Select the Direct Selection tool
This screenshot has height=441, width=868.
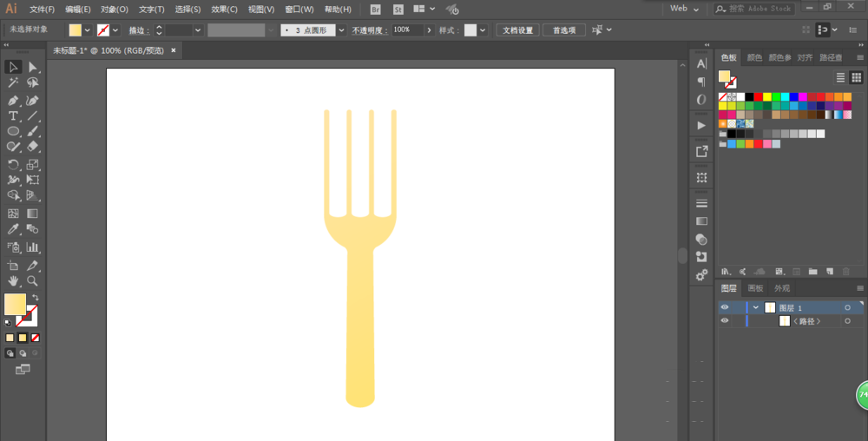33,67
